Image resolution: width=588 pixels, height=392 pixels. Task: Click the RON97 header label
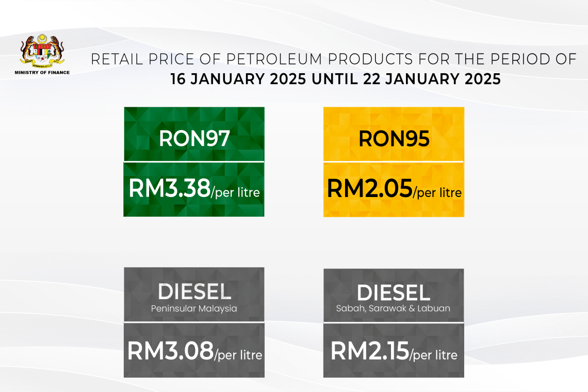tap(194, 138)
